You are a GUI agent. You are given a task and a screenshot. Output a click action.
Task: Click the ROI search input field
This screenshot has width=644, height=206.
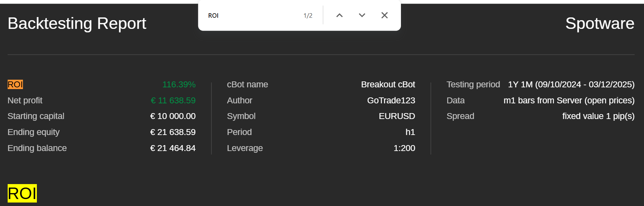pyautogui.click(x=250, y=16)
